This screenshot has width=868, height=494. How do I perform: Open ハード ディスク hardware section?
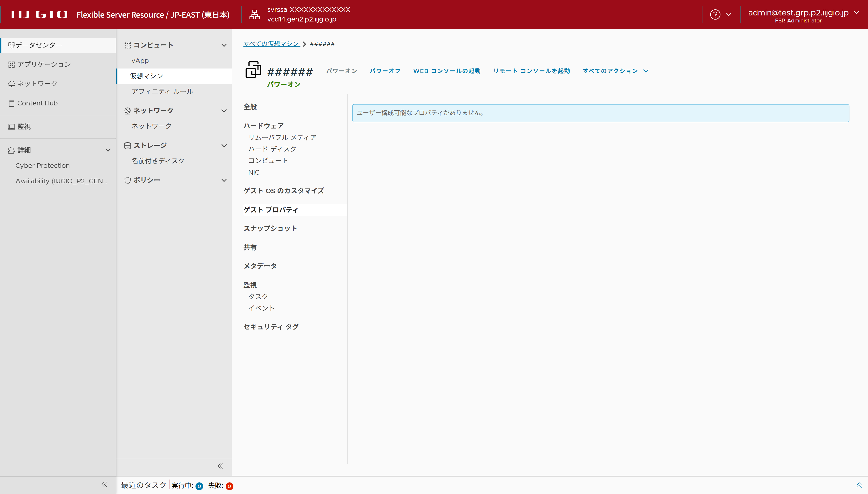(272, 149)
